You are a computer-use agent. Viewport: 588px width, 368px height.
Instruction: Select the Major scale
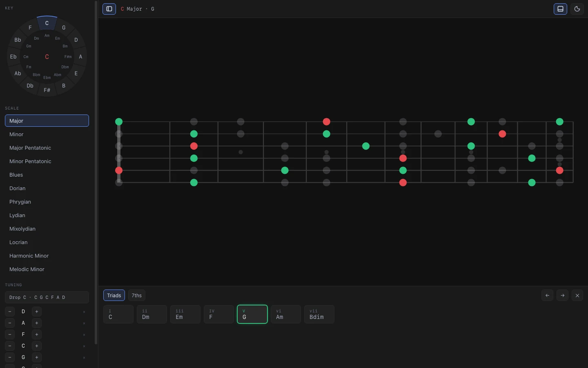click(47, 121)
